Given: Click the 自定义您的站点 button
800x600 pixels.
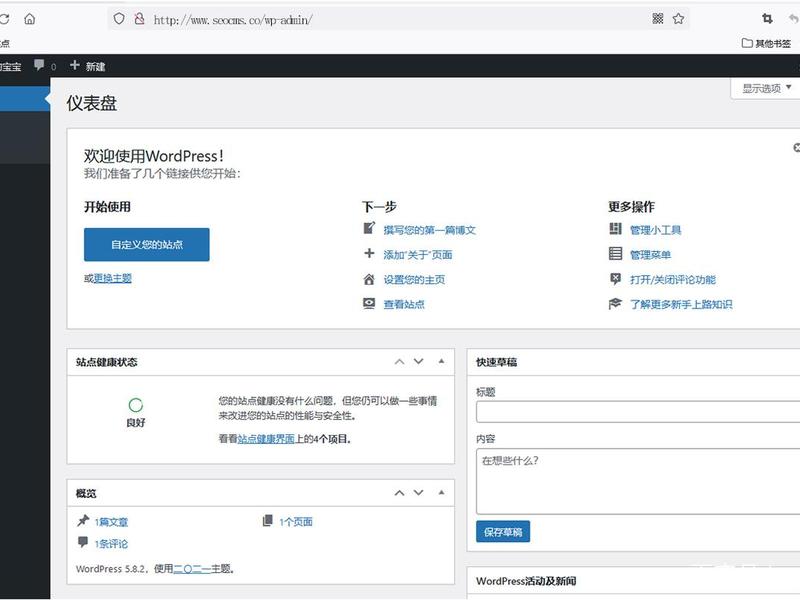Looking at the screenshot, I should tap(146, 244).
